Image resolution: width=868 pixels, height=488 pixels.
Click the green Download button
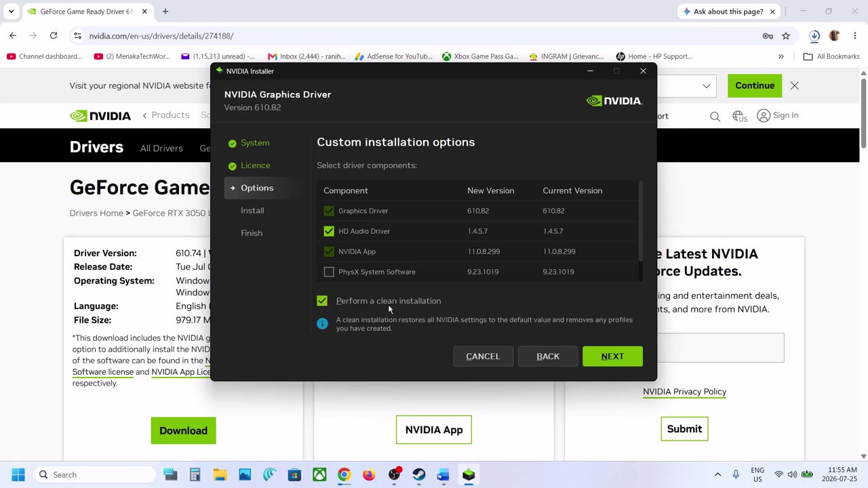click(x=183, y=430)
